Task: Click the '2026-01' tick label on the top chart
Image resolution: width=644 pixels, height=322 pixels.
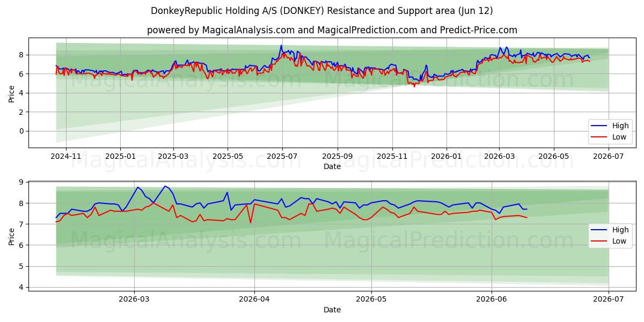Action: (447, 156)
